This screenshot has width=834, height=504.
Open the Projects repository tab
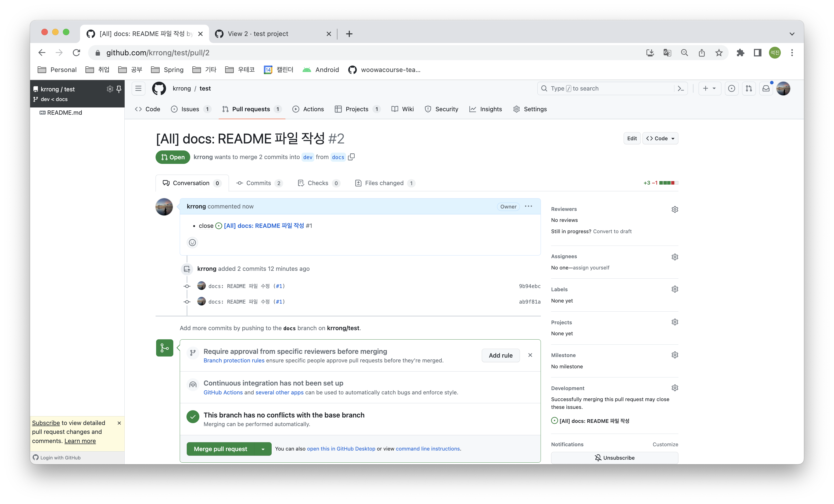(x=357, y=109)
